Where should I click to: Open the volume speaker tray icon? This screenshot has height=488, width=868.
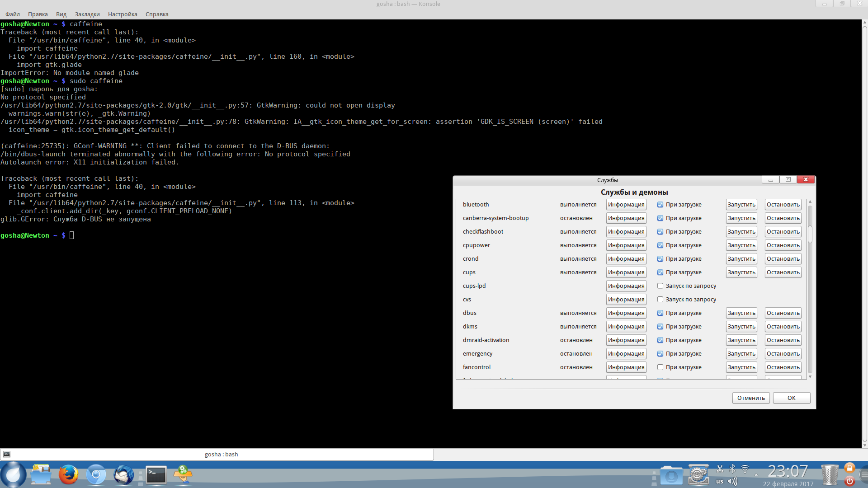pyautogui.click(x=732, y=481)
